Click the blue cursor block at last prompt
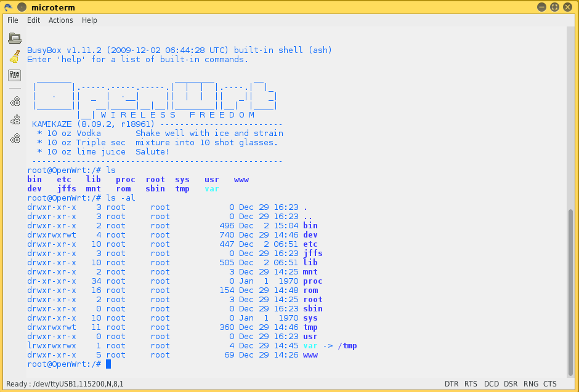 pyautogui.click(x=108, y=364)
